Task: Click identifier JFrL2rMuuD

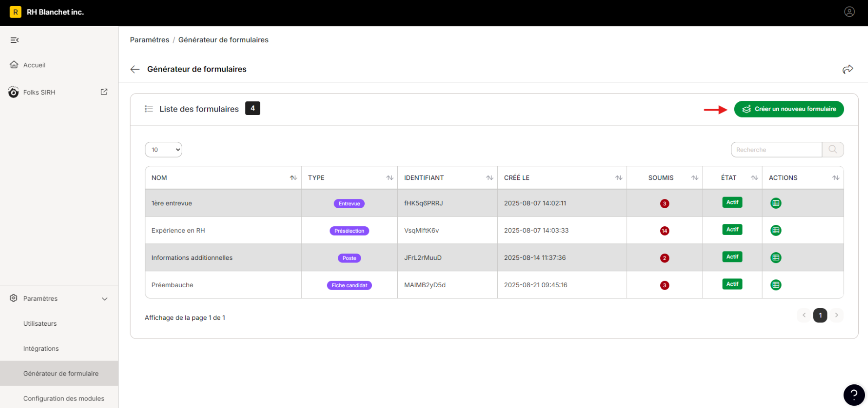Action: pos(423,257)
